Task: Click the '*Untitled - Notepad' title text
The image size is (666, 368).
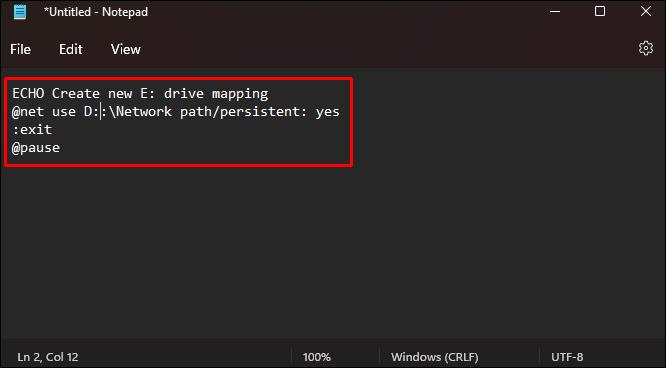Action: (x=96, y=11)
